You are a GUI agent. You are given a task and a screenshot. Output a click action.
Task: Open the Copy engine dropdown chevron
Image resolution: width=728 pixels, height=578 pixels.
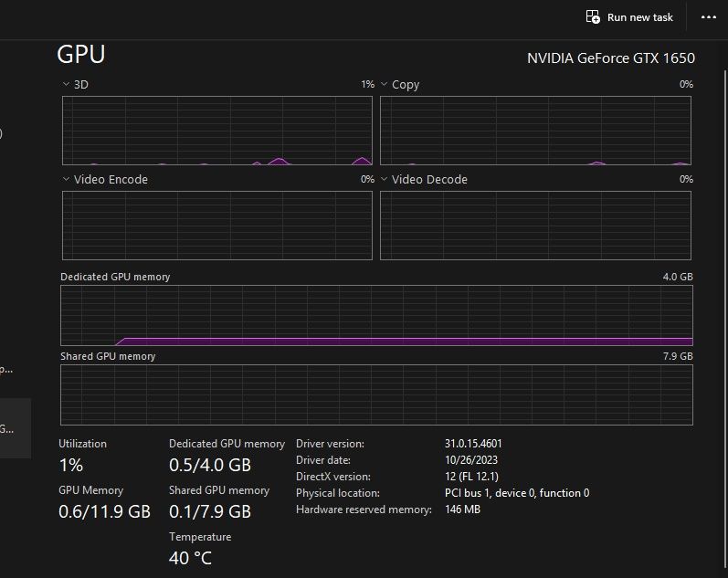click(385, 84)
